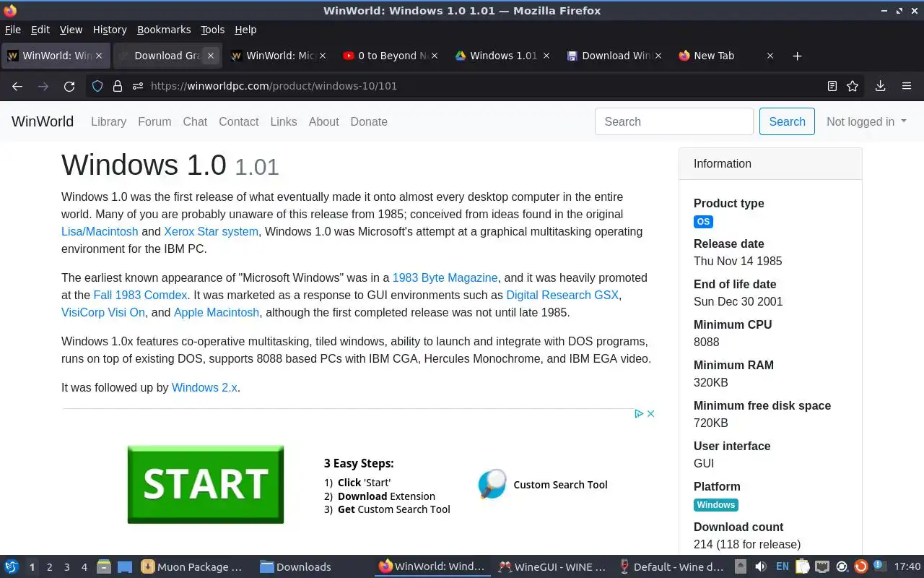Viewport: 924px width, 578px height.
Task: Go to WinWorld home via logo text
Action: [43, 121]
